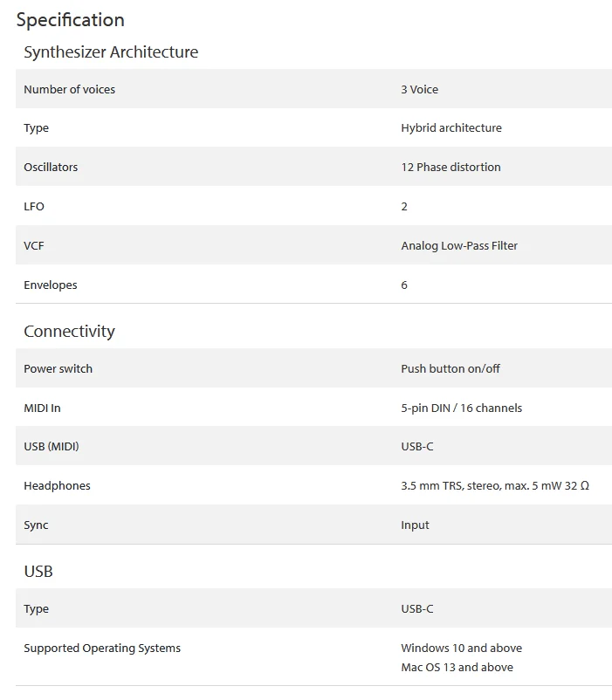Select the Windows 10 and above text
The width and height of the screenshot is (612, 700).
[461, 649]
